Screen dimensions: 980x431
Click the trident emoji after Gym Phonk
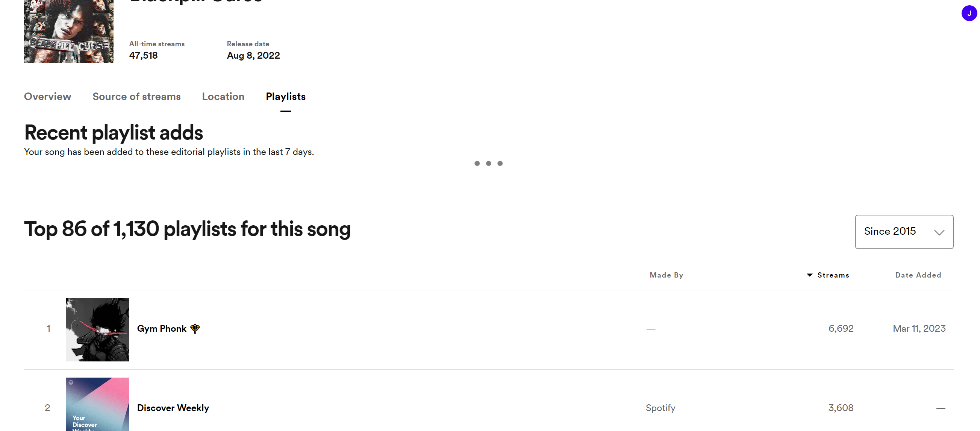point(195,328)
